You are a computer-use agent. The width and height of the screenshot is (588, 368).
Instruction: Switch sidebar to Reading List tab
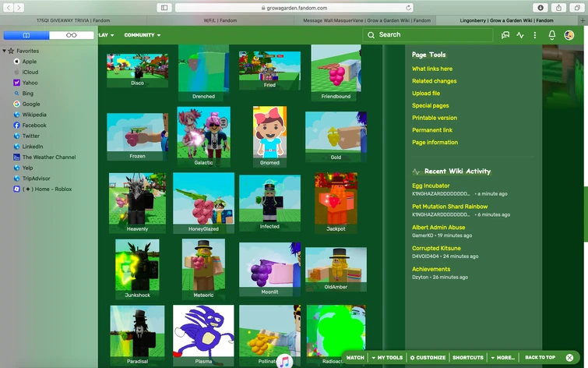(x=71, y=35)
